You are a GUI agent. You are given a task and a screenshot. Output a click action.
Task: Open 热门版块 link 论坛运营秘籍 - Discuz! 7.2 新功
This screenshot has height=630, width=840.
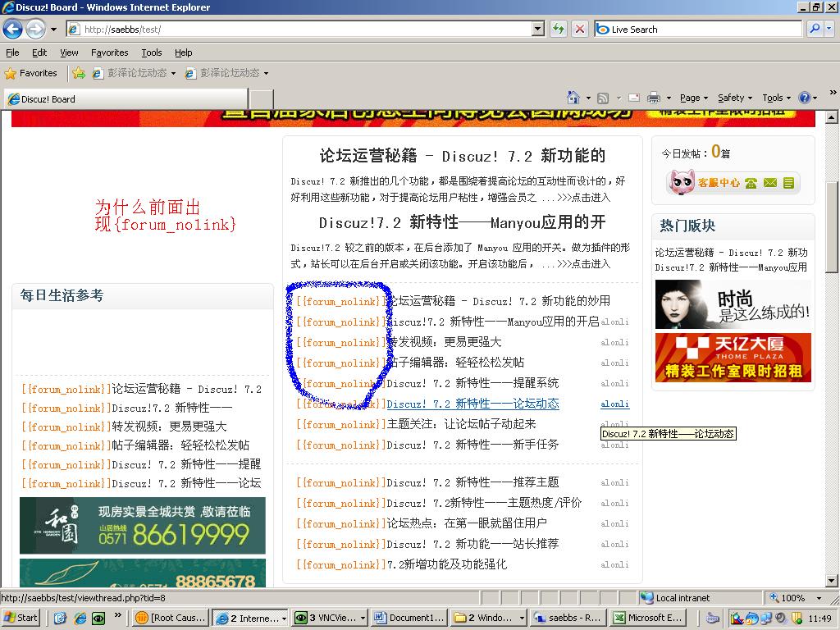(731, 253)
